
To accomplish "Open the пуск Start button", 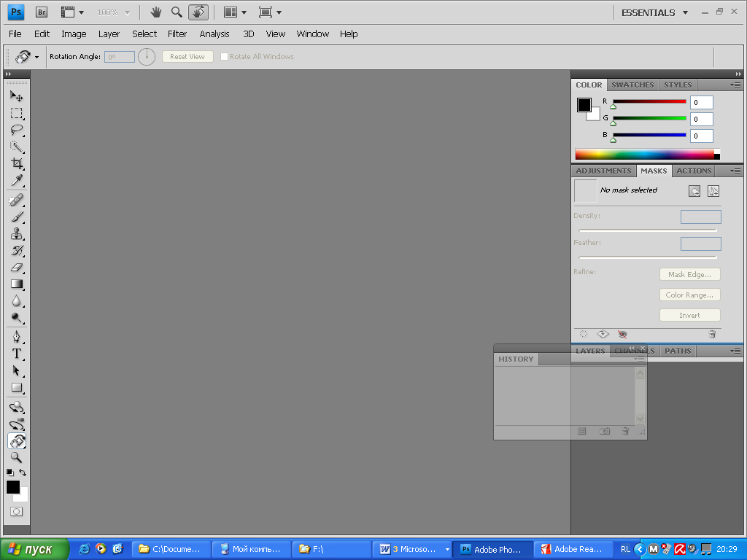I will coord(34,549).
